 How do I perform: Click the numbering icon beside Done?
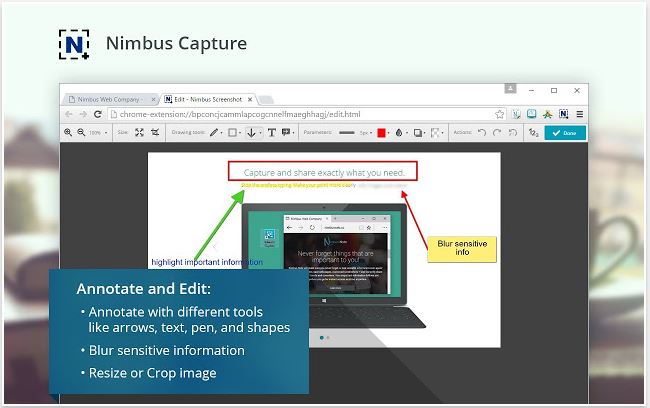pos(534,133)
